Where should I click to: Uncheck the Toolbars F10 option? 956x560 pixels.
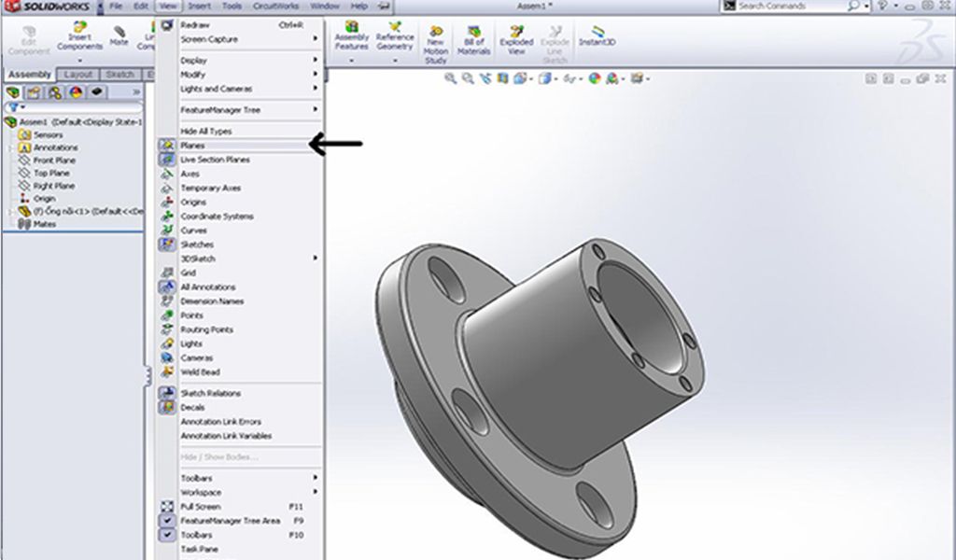coord(239,535)
